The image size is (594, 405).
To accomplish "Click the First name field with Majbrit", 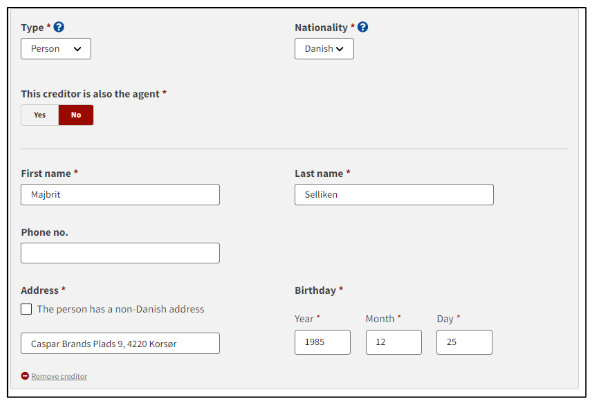I will [x=120, y=195].
